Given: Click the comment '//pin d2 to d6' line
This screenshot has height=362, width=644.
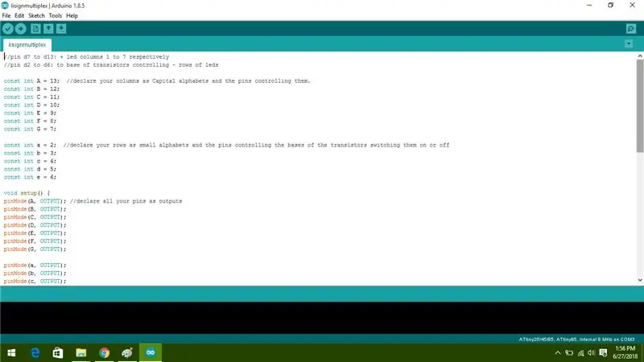Looking at the screenshot, I should (111, 65).
